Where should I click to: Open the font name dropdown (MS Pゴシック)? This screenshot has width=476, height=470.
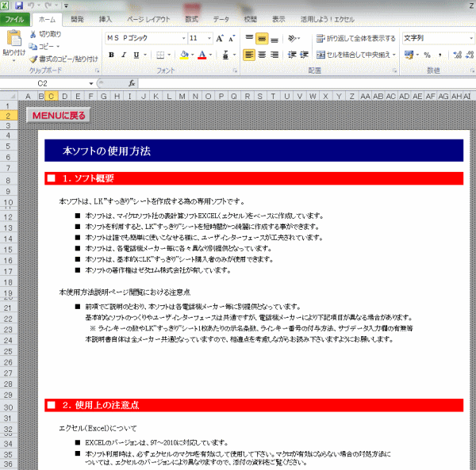click(x=184, y=38)
